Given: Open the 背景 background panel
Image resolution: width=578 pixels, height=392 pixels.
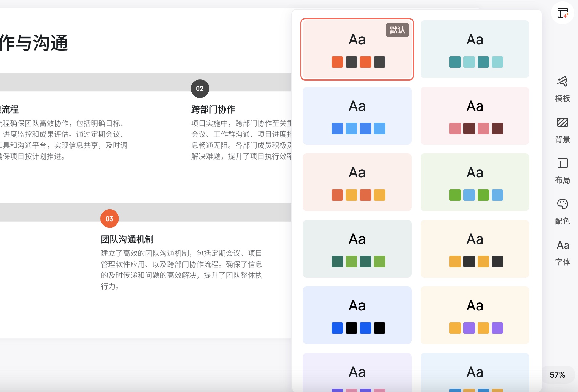Looking at the screenshot, I should (562, 130).
